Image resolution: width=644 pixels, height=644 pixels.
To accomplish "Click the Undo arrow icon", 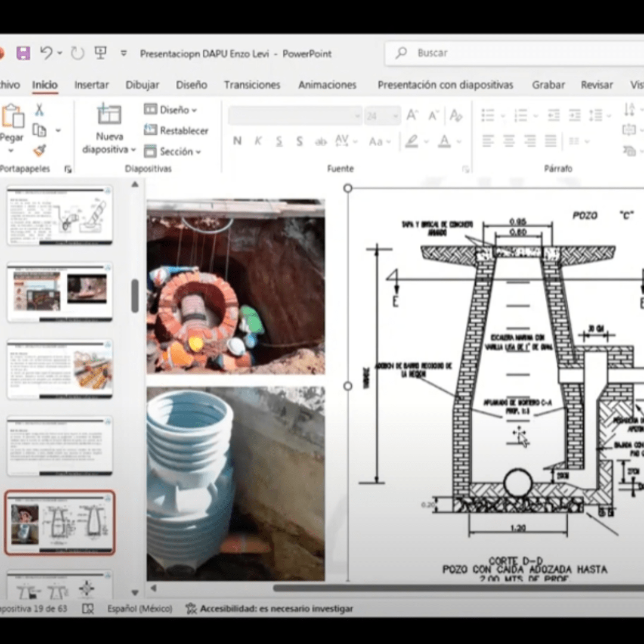I will click(47, 53).
